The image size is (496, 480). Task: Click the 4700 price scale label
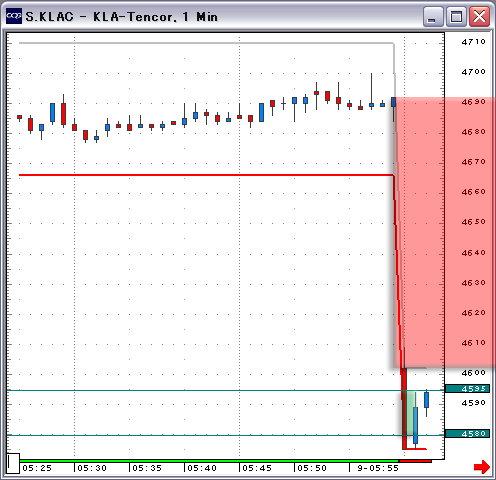(473, 72)
